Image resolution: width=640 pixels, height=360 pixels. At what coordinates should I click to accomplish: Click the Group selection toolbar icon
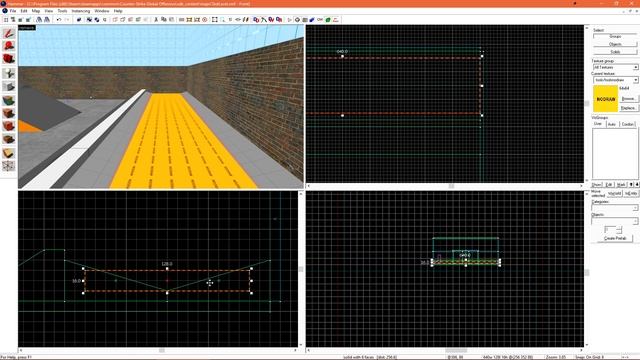89,20
